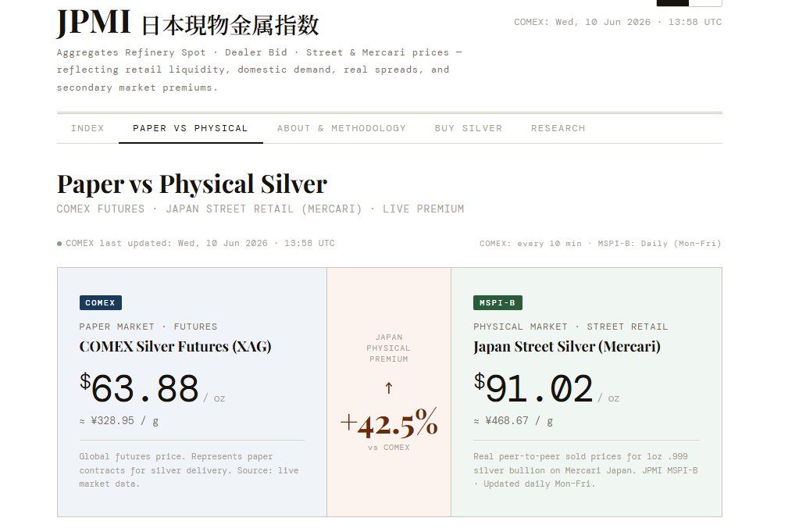Click the $91.02 per oz price
806x532 pixels.
[547, 388]
